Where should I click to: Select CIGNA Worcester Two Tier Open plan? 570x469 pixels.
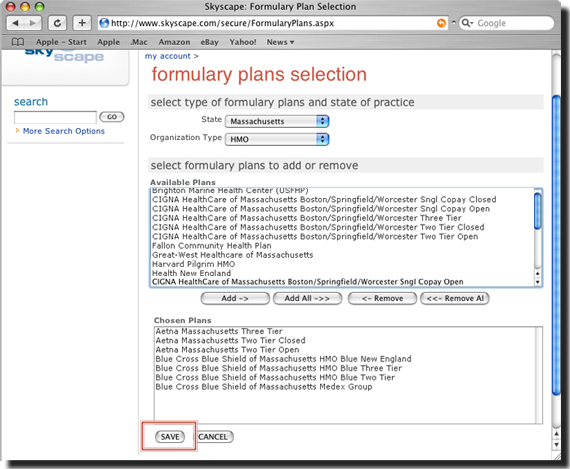(315, 237)
